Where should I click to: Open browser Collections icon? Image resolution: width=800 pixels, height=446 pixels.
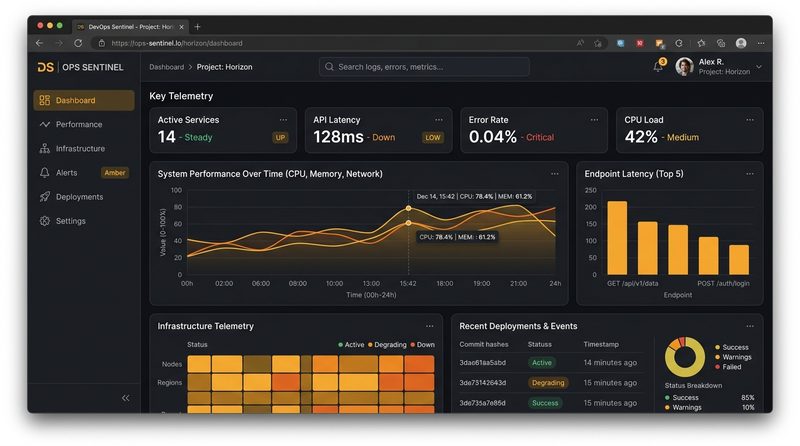click(x=721, y=43)
